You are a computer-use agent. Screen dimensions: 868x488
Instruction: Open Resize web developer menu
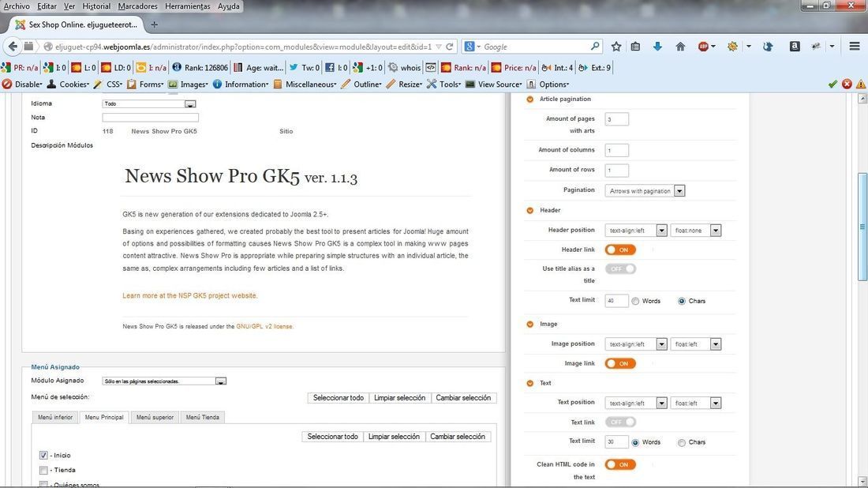[x=405, y=84]
